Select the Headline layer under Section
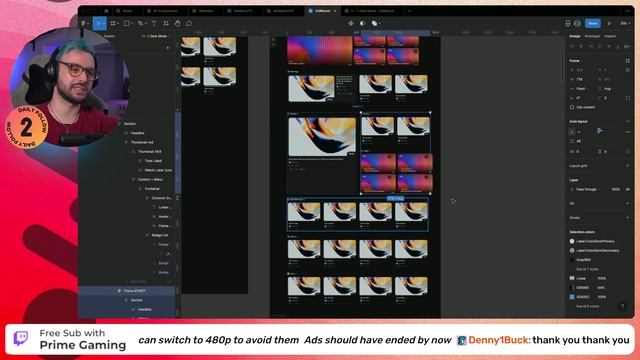Screen dimensions: 640x360 [x=138, y=133]
